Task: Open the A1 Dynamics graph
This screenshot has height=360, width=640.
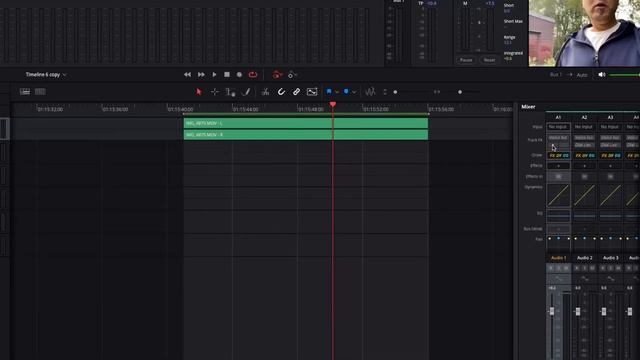Action: (558, 195)
